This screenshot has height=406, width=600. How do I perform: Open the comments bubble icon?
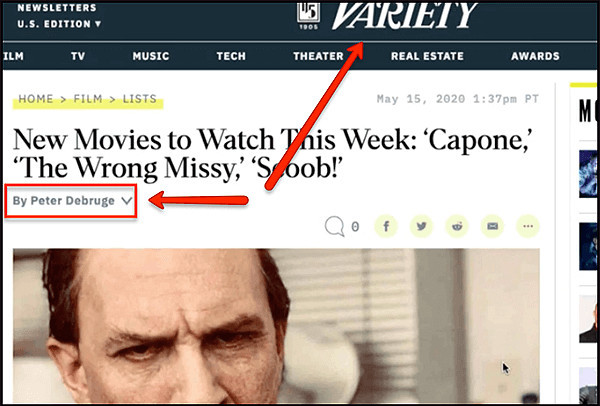point(334,227)
